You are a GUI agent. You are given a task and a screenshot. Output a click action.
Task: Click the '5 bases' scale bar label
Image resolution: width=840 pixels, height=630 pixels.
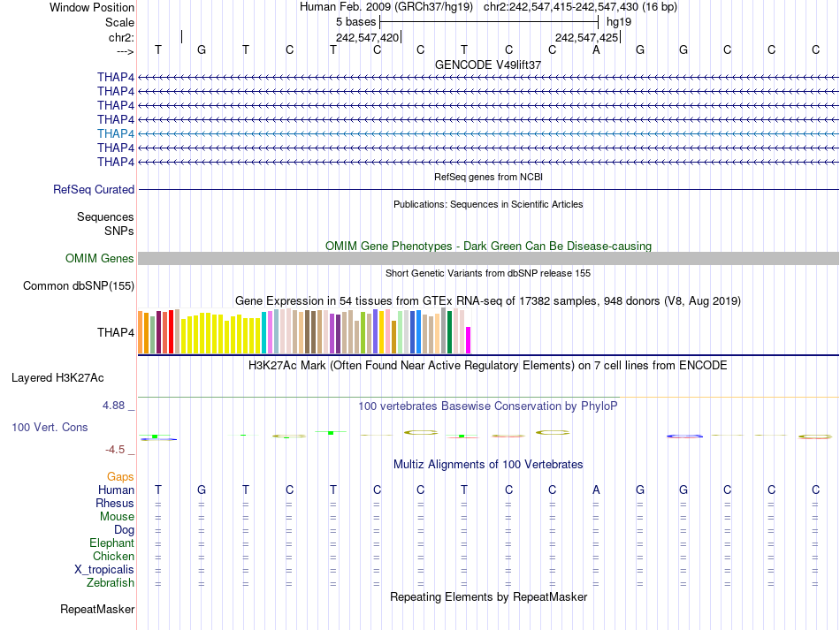[356, 22]
